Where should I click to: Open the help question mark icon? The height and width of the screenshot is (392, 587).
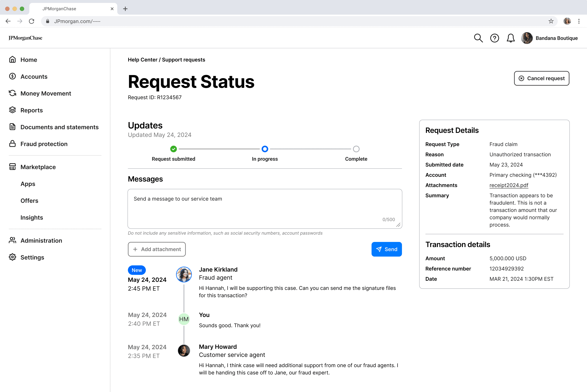coord(494,38)
